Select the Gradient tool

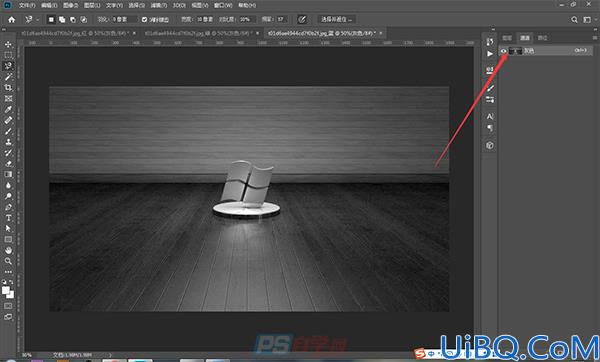(x=8, y=174)
